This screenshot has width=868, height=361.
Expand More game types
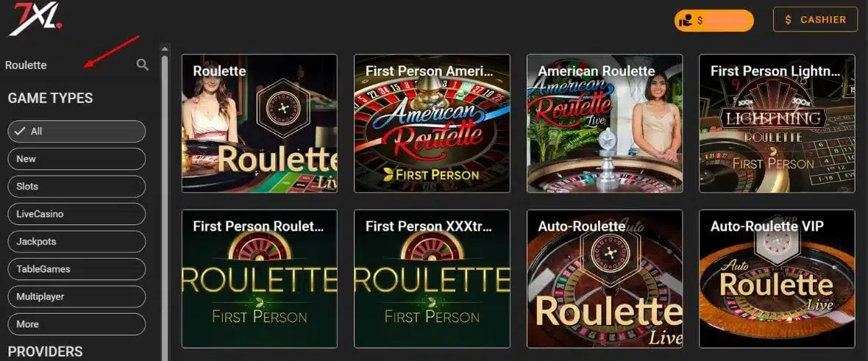click(77, 324)
